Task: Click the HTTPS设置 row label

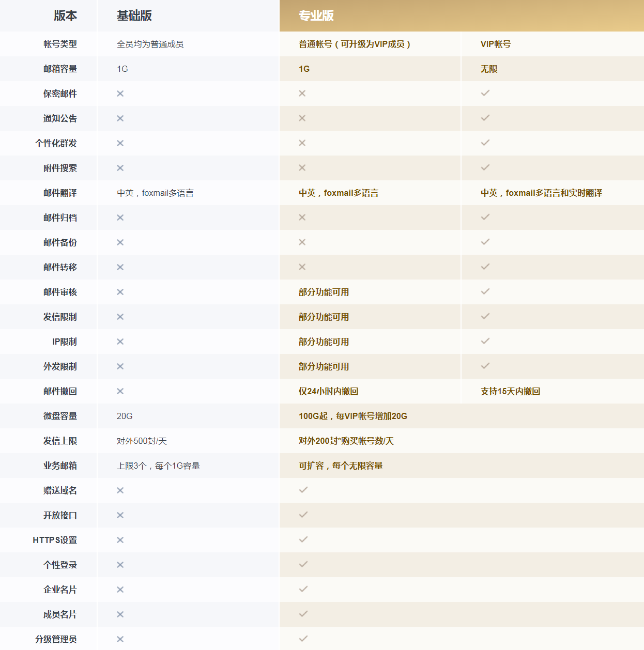Action: click(x=55, y=540)
